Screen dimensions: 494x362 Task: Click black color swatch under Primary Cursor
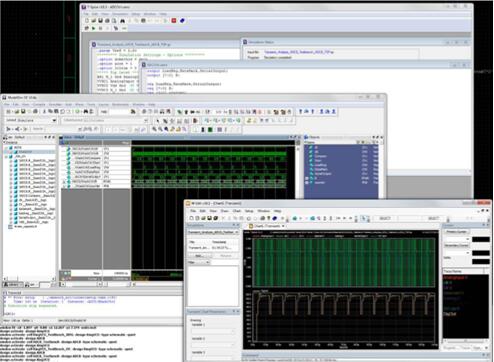(481, 239)
